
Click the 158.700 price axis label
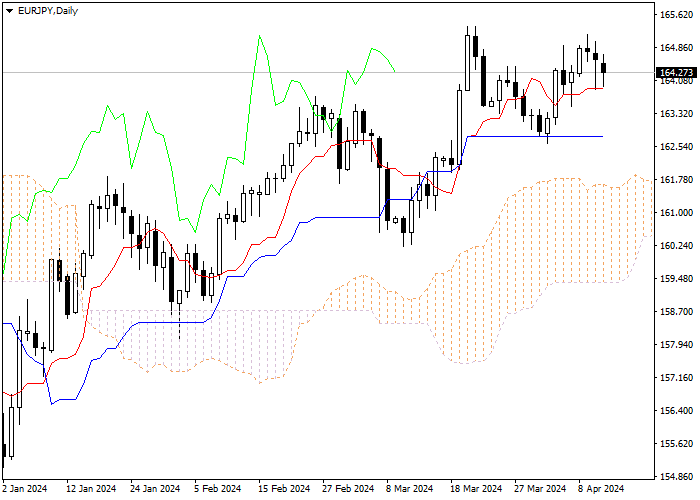(676, 312)
